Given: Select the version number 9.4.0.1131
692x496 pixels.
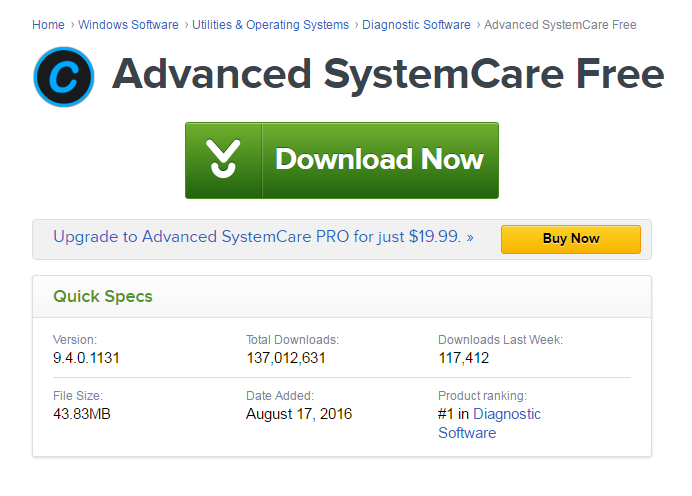Looking at the screenshot, I should 86,358.
